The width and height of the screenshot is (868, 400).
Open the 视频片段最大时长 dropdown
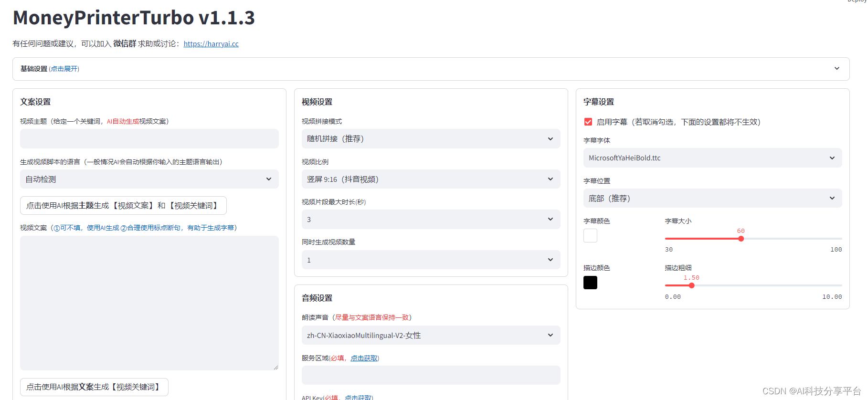(431, 219)
